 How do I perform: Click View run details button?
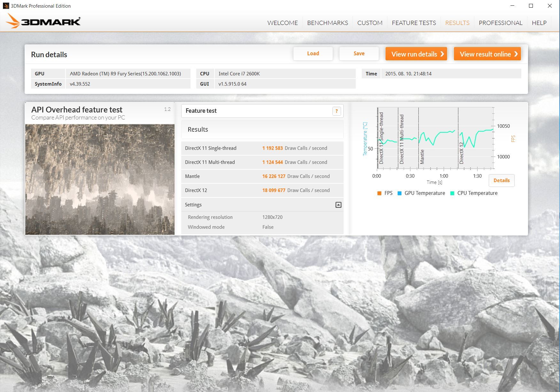coord(416,54)
